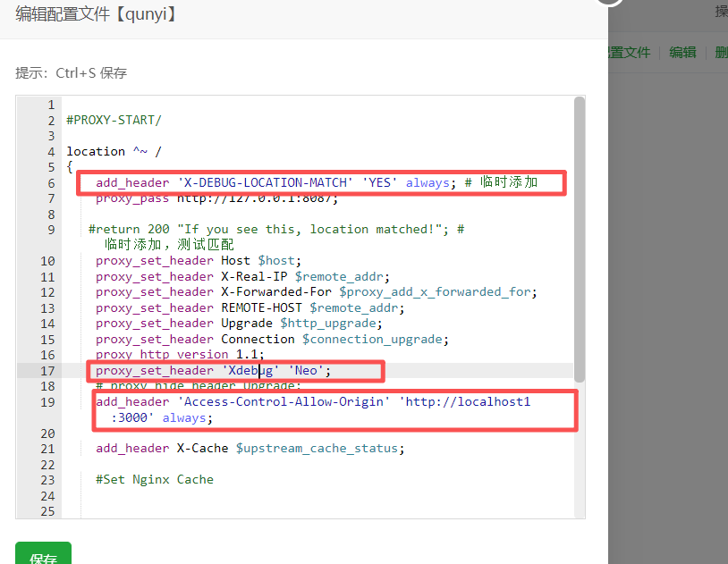
Task: Click the Access-Control-Allow-Origin header line
Action: click(x=313, y=402)
